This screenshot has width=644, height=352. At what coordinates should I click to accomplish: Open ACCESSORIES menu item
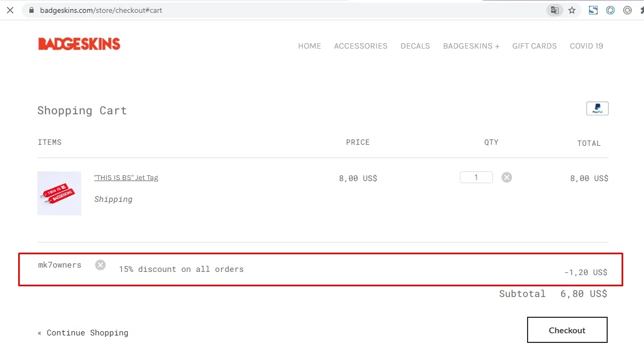(x=361, y=46)
